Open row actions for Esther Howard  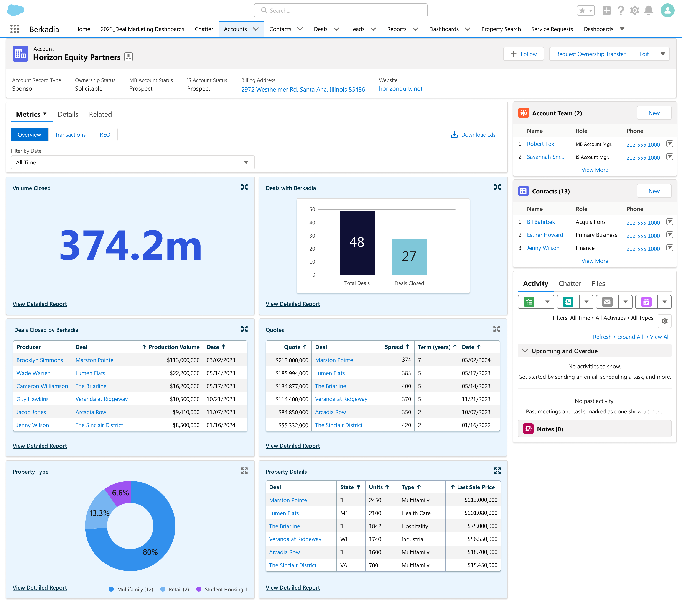669,235
